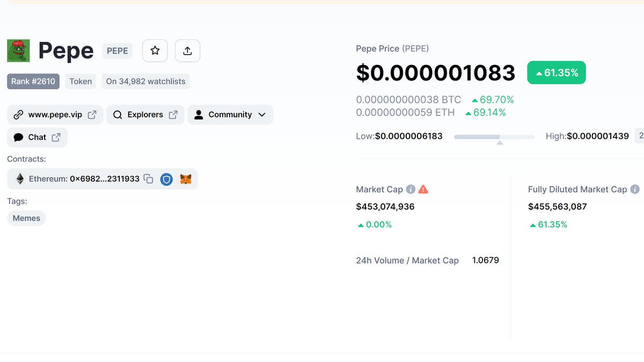Click Market Cap value $453,074,936
This screenshot has width=644, height=362.
coord(385,206)
